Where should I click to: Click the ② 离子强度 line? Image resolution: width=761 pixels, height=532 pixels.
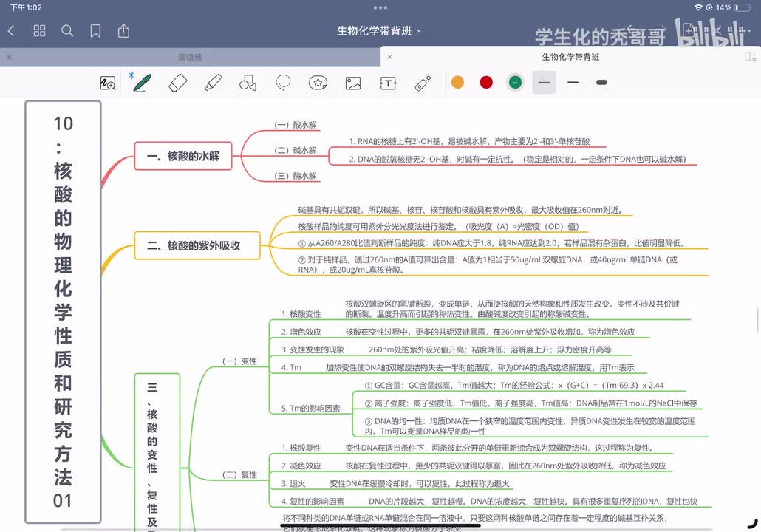531,403
